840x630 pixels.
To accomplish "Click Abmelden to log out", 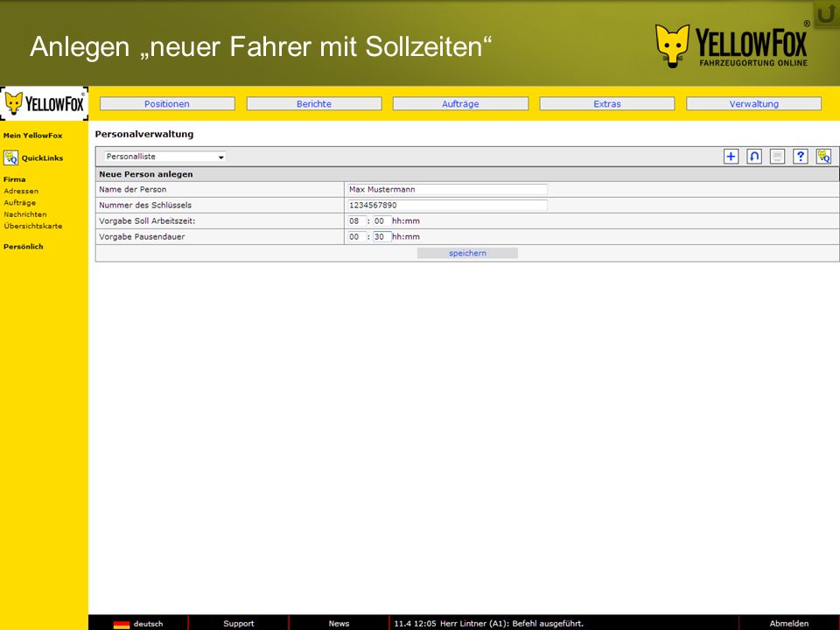I will (789, 624).
